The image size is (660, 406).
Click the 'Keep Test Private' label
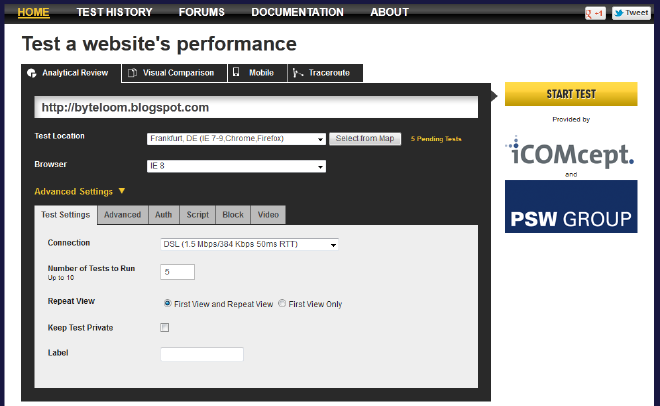point(80,328)
